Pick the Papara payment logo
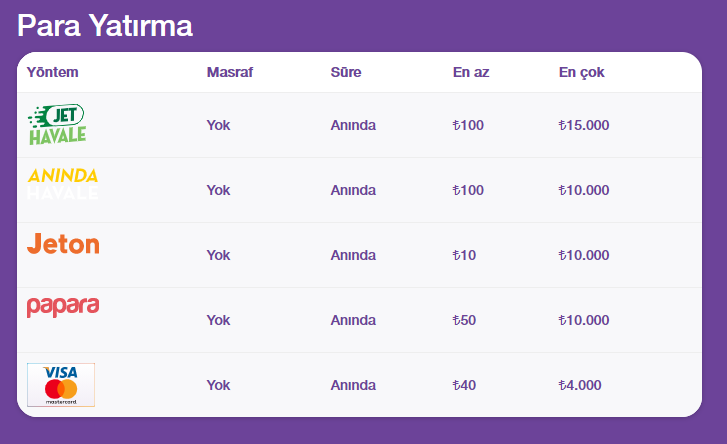727x444 pixels. [x=63, y=307]
